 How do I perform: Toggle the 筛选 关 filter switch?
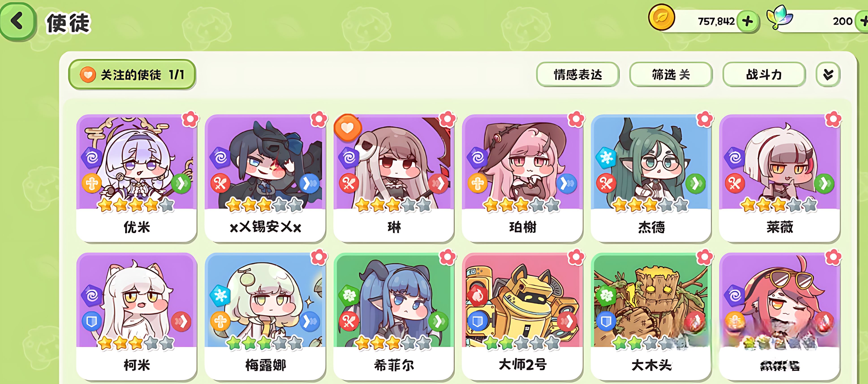point(671,74)
